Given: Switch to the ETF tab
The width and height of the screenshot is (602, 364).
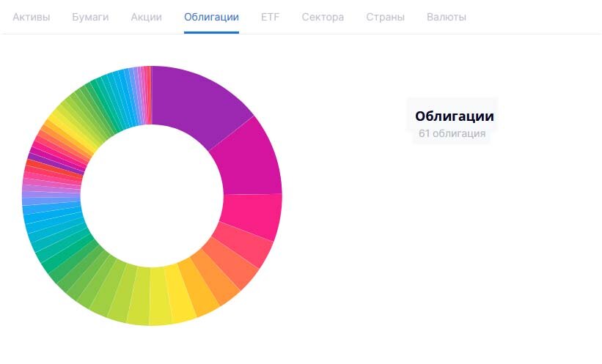Looking at the screenshot, I should point(271,18).
